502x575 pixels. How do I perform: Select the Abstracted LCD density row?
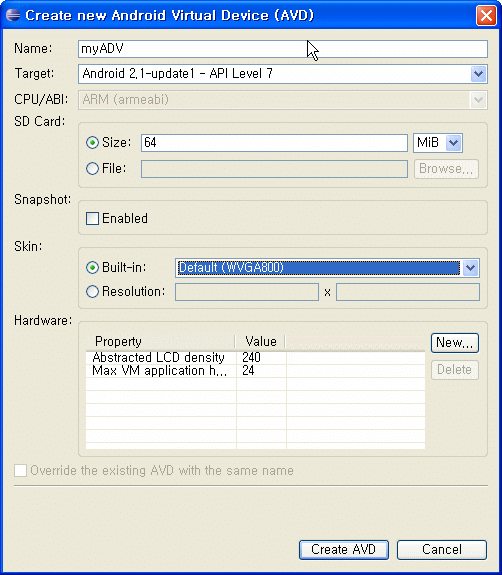point(255,357)
